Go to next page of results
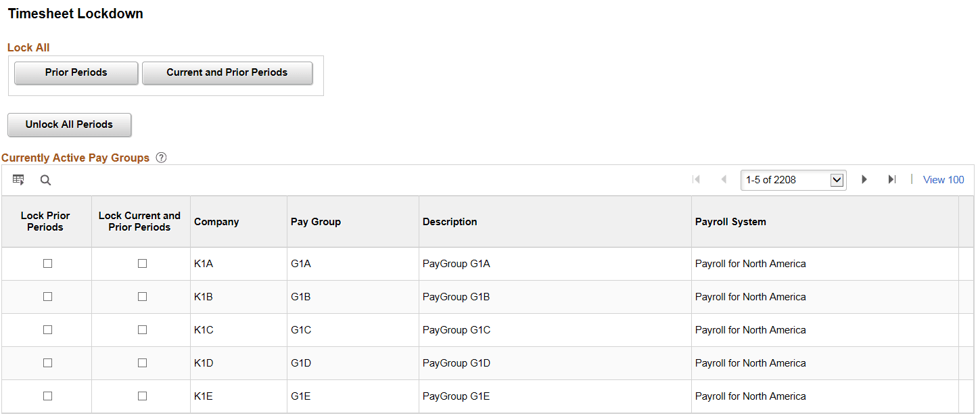Viewport: 980px width, 420px height. 864,179
